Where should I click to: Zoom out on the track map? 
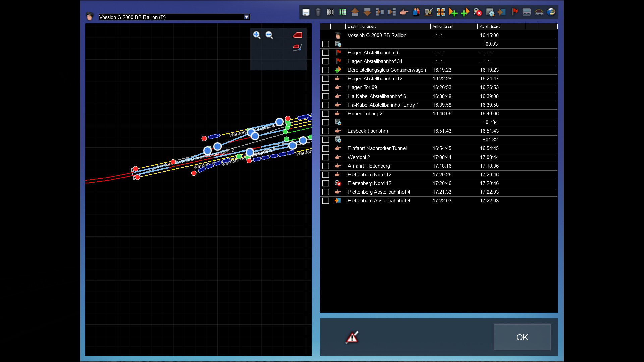click(x=269, y=35)
